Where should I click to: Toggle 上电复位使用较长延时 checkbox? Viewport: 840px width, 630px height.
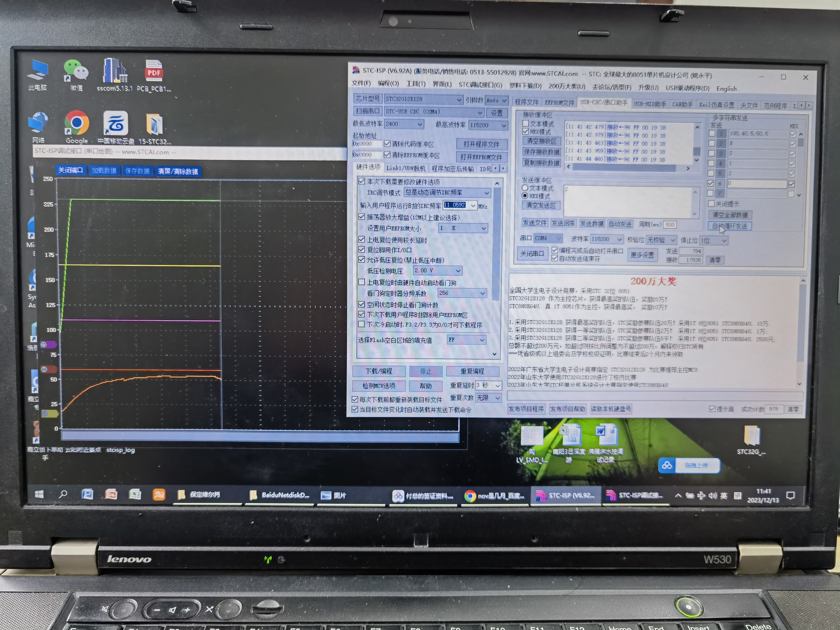click(x=362, y=240)
